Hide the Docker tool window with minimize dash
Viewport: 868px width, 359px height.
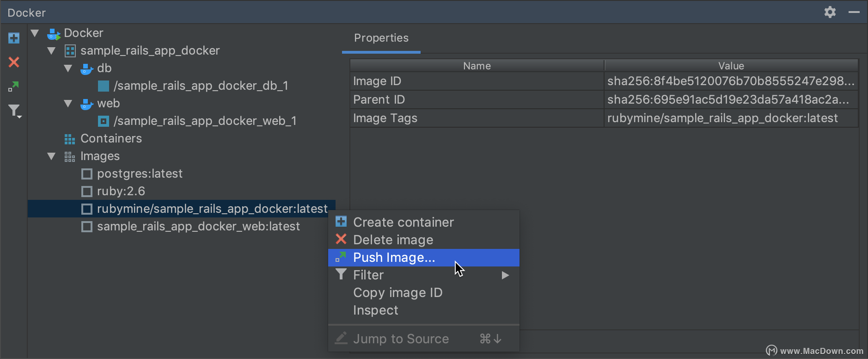[854, 12]
